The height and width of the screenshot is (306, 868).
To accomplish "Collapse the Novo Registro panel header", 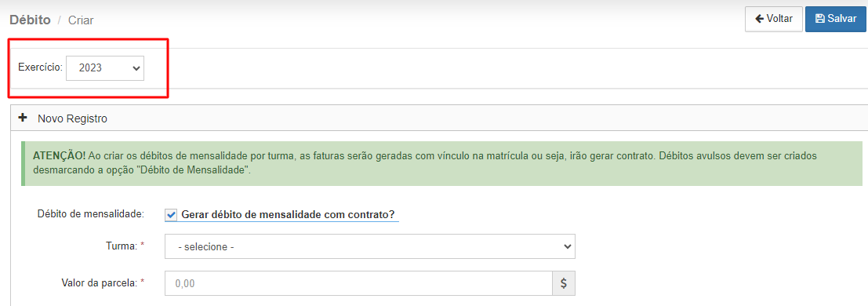I will click(439, 118).
